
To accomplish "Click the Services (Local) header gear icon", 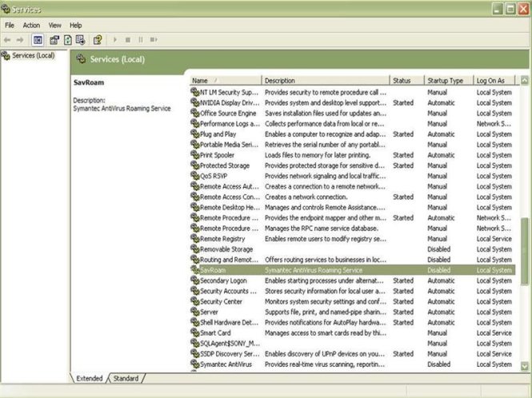I will tap(81, 59).
